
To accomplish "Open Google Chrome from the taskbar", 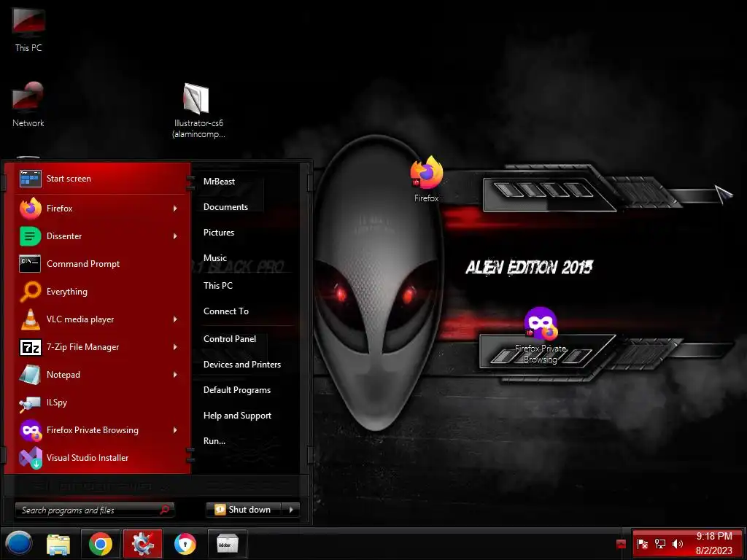I will coord(101,544).
